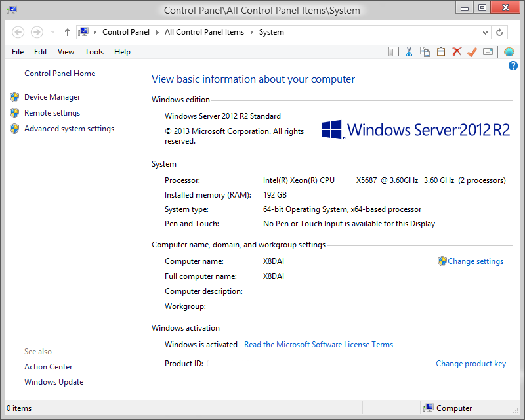
Task: Open Help via blue question mark icon
Action: point(513,66)
